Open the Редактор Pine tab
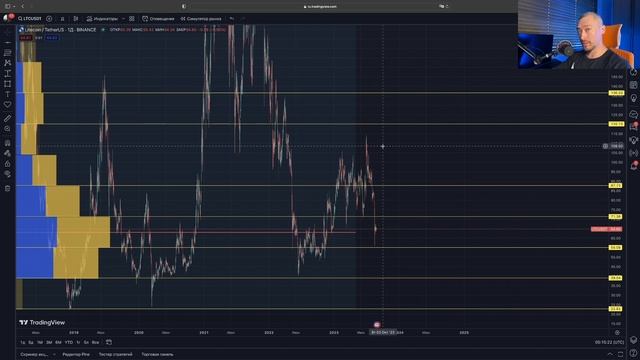 pyautogui.click(x=76, y=355)
